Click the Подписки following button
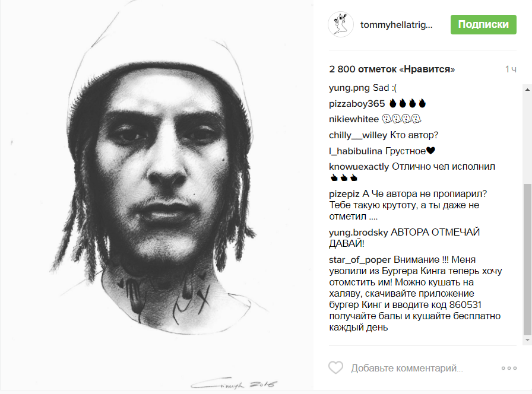The height and width of the screenshot is (394, 532). pos(483,24)
